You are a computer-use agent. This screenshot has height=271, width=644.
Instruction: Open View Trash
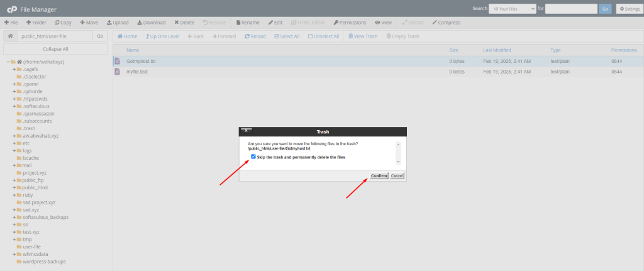pyautogui.click(x=363, y=36)
